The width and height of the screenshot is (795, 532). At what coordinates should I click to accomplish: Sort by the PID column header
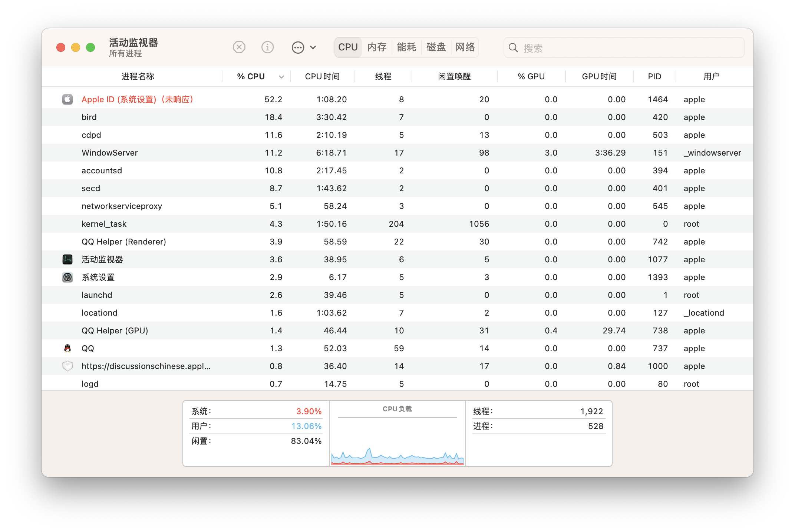[x=654, y=77]
